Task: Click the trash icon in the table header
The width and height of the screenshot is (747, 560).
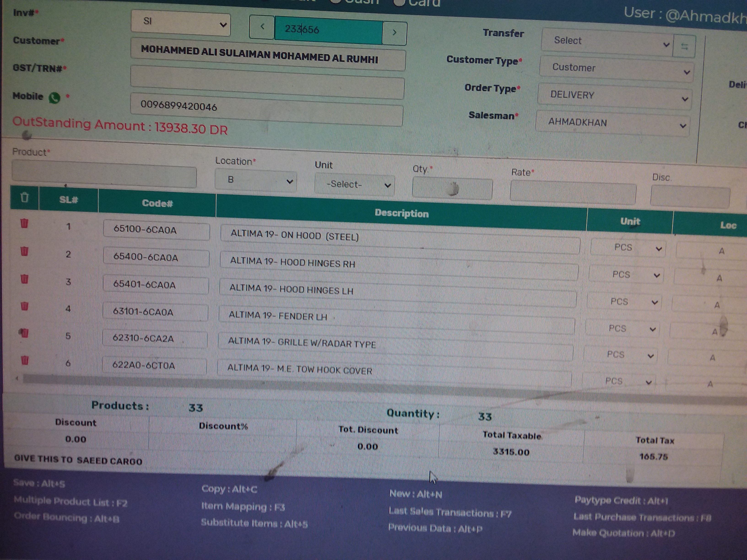Action: pos(24,197)
